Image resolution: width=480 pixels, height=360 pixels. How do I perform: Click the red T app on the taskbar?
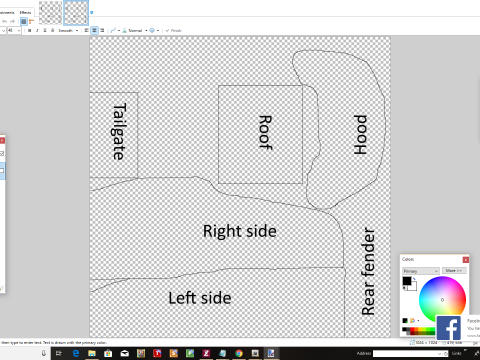click(x=157, y=353)
